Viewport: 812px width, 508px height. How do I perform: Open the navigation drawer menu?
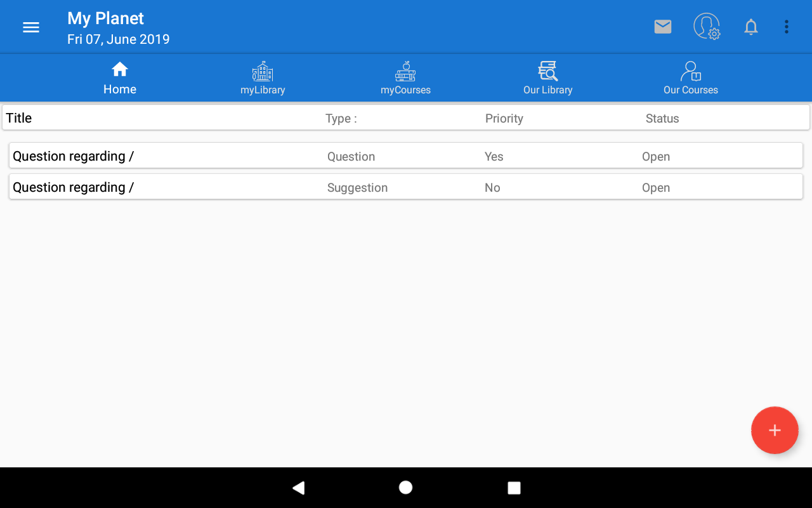(x=30, y=27)
